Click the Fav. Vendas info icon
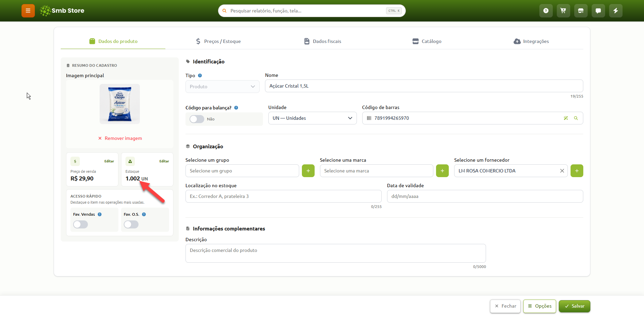Screen dimensions: 644x317 pyautogui.click(x=100, y=214)
